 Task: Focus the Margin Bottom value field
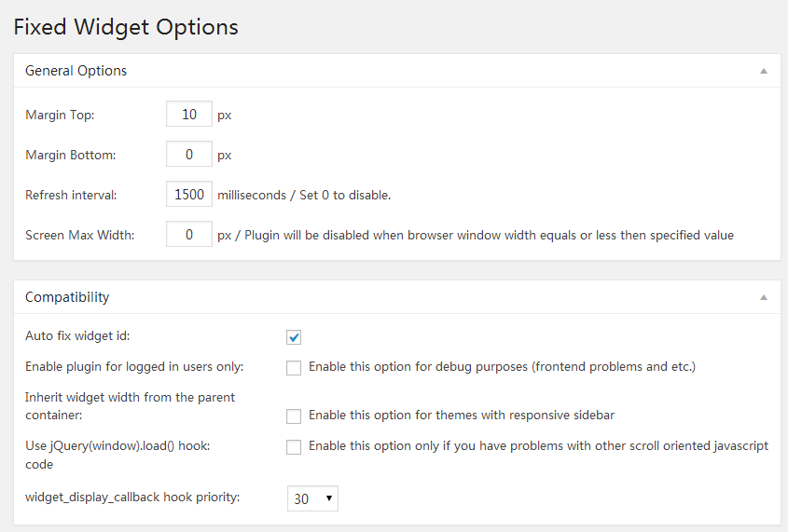point(189,155)
